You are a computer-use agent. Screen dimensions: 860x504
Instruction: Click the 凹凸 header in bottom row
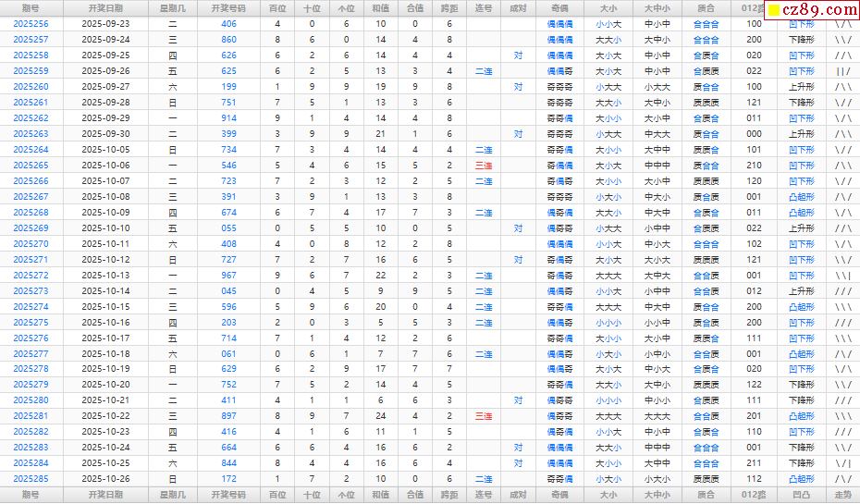coord(801,496)
